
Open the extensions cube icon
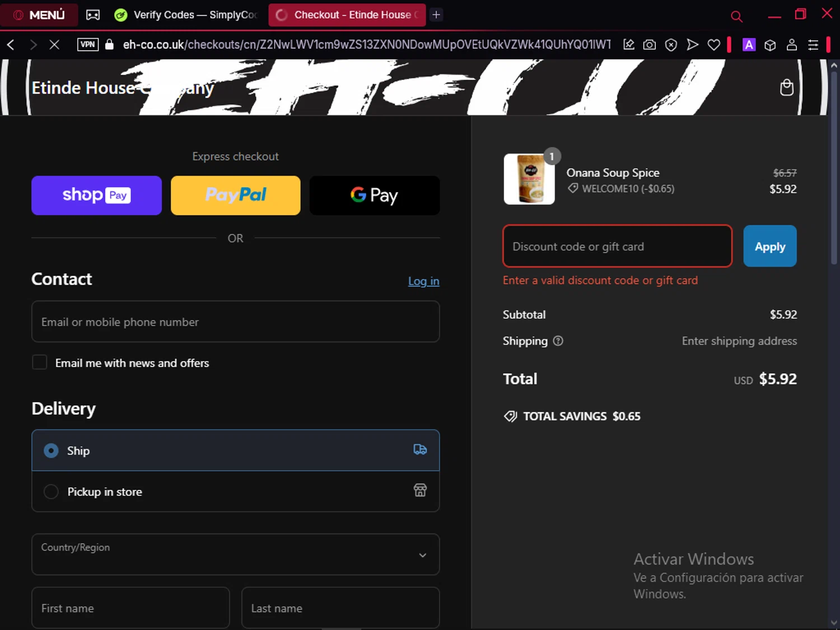click(770, 45)
